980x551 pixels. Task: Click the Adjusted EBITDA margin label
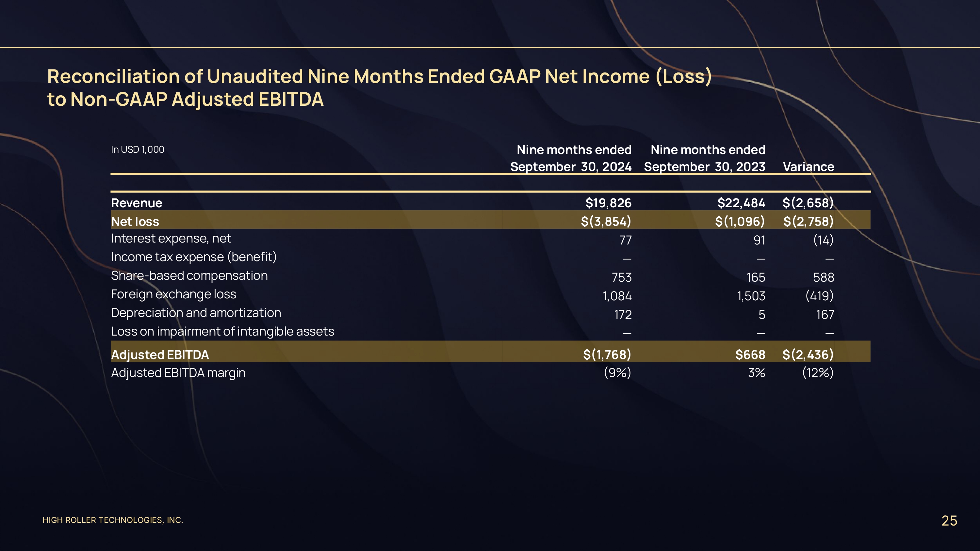tap(178, 373)
